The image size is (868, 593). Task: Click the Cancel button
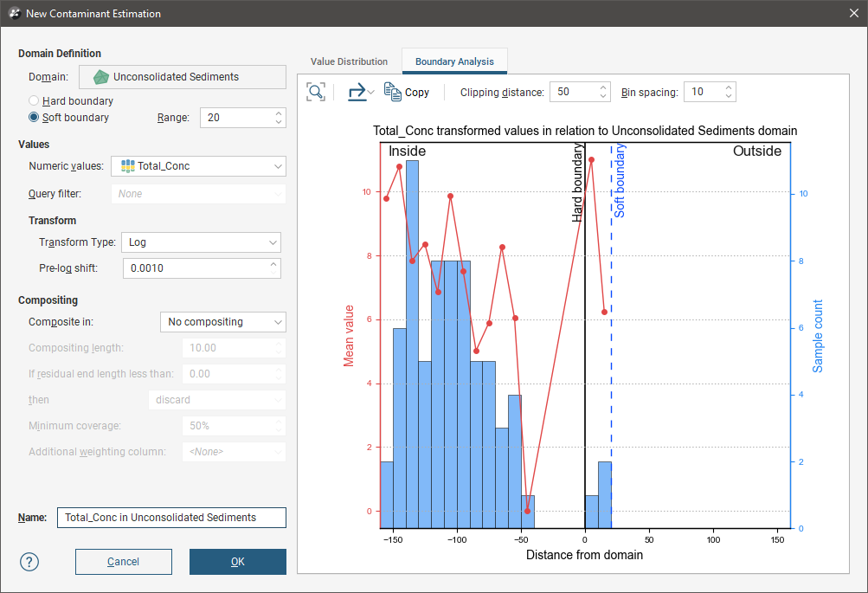123,562
